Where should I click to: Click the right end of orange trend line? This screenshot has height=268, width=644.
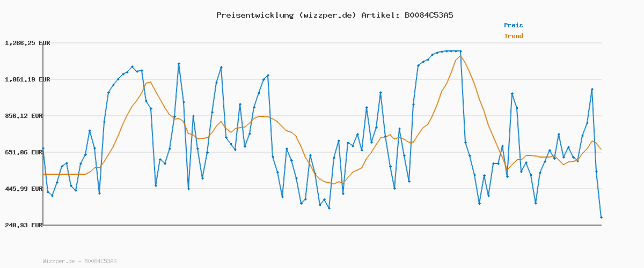(x=601, y=149)
